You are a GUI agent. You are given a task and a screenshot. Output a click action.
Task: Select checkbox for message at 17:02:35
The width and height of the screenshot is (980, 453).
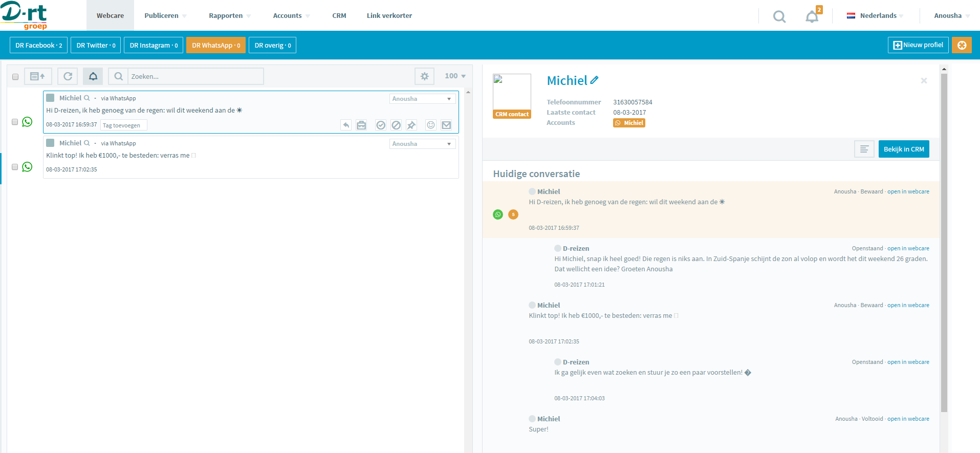(x=15, y=167)
